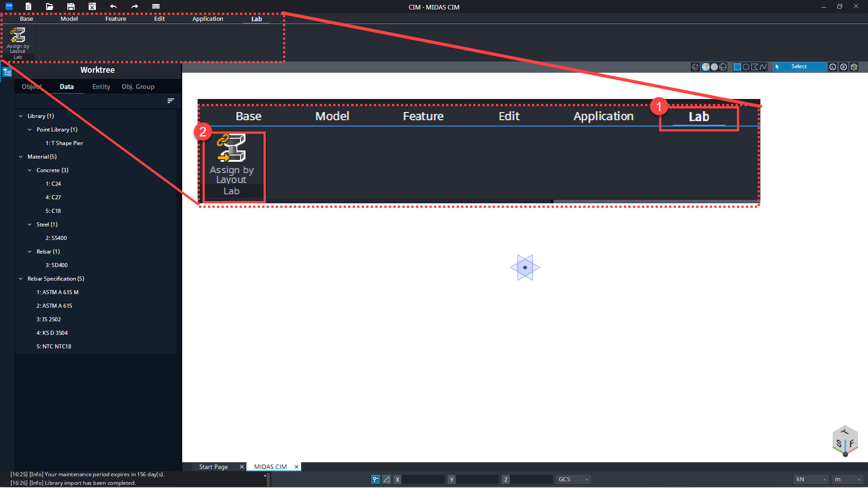This screenshot has height=488, width=868.
Task: Open the m length unit dropdown
Action: (x=848, y=479)
